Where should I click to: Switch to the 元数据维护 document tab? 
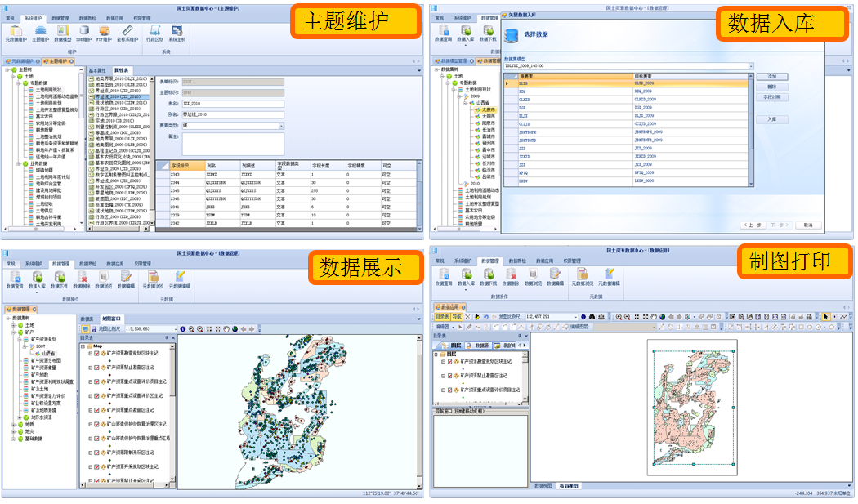point(20,61)
